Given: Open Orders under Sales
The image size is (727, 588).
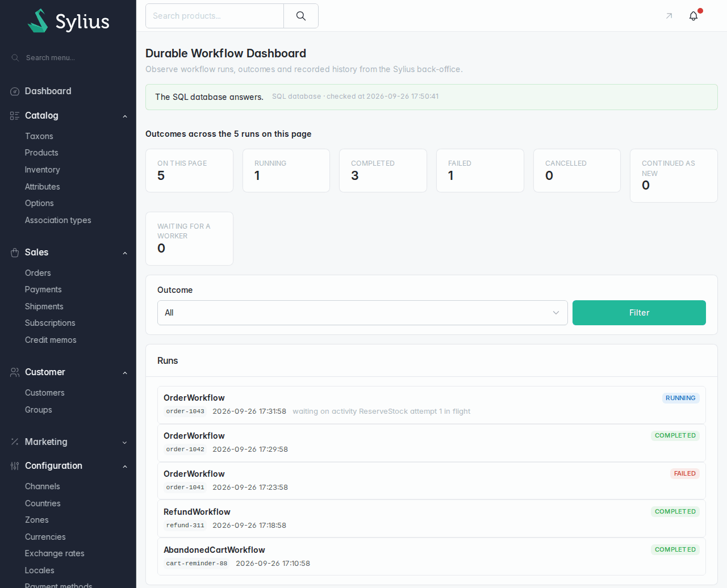Looking at the screenshot, I should (38, 273).
